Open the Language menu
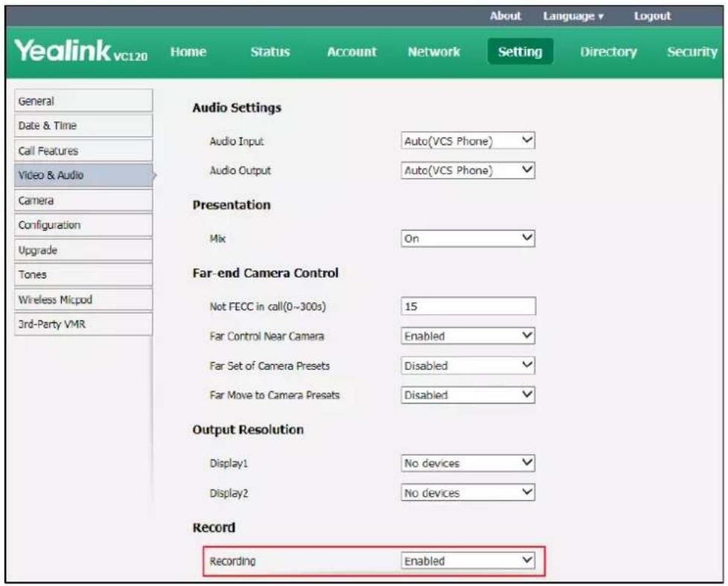Viewport: 728px width, 586px height. [573, 16]
